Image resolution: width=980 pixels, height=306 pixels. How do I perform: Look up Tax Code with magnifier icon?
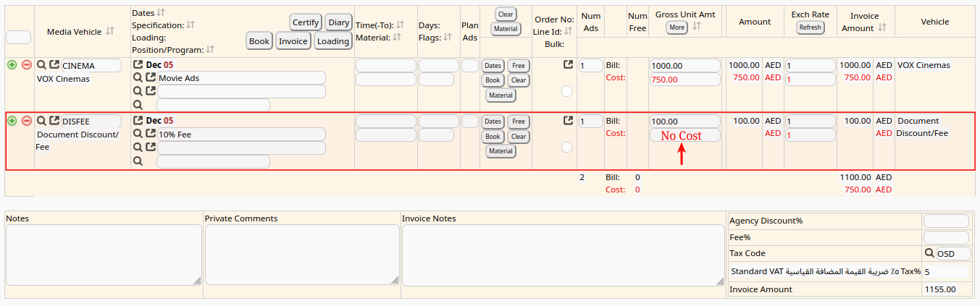929,253
